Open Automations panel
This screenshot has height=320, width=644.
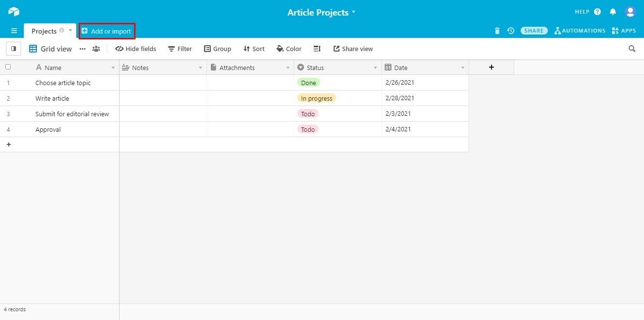[x=580, y=31]
